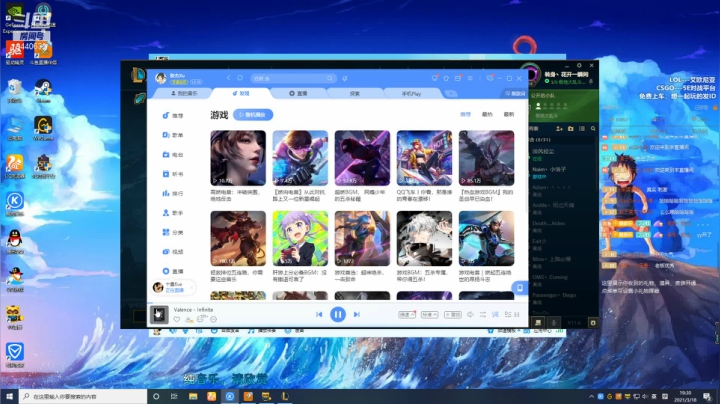Screen dimensions: 720x404
Task: Open the skin (shirt) icon in header
Action: tap(446, 79)
